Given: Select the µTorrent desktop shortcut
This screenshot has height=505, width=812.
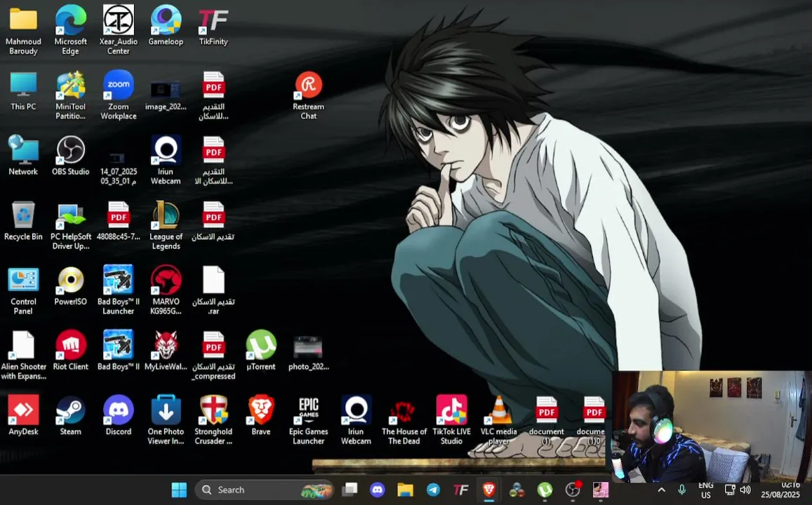Looking at the screenshot, I should tap(261, 351).
